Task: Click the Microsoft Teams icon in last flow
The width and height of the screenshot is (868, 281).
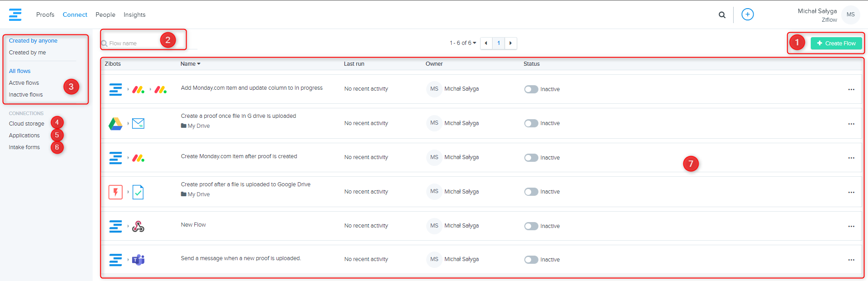Action: pos(138,260)
